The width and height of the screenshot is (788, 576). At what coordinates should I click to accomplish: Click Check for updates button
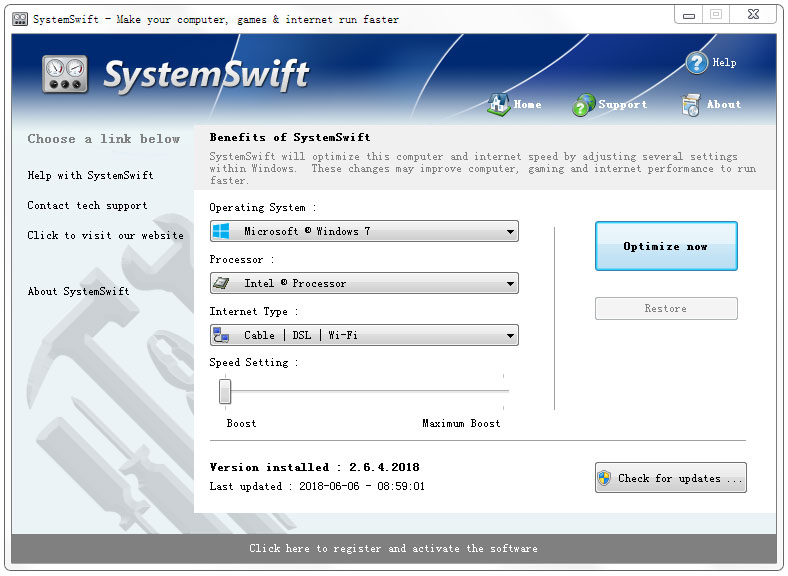click(670, 477)
